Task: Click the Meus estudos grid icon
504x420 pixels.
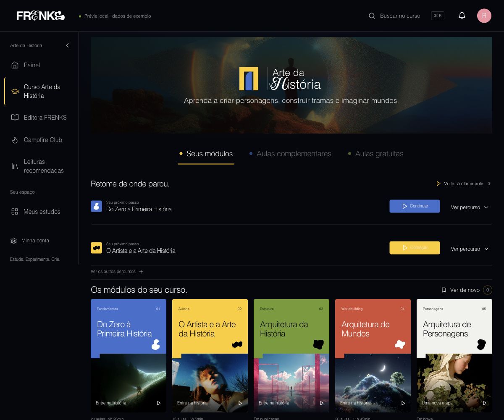Action: coord(15,212)
